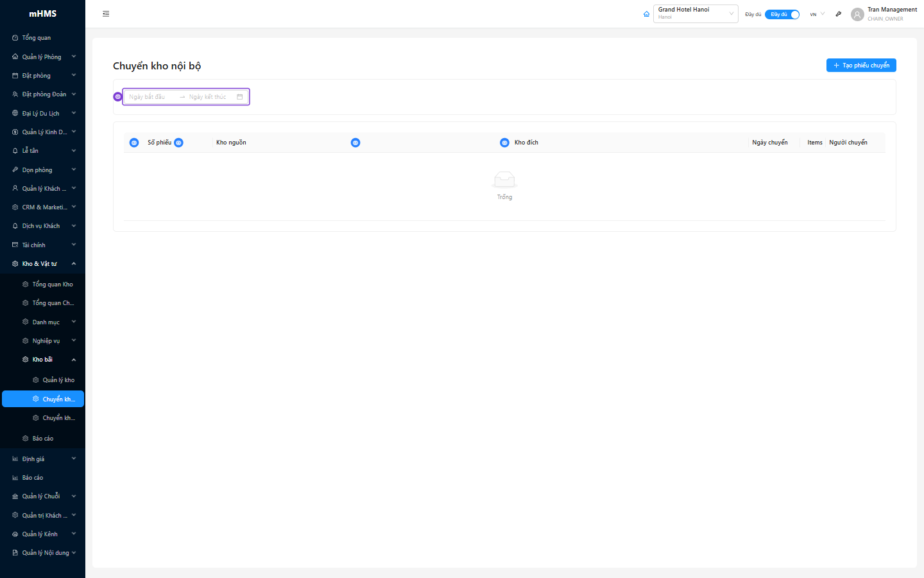Image resolution: width=924 pixels, height=578 pixels.
Task: Click the user avatar icon
Action: [857, 14]
